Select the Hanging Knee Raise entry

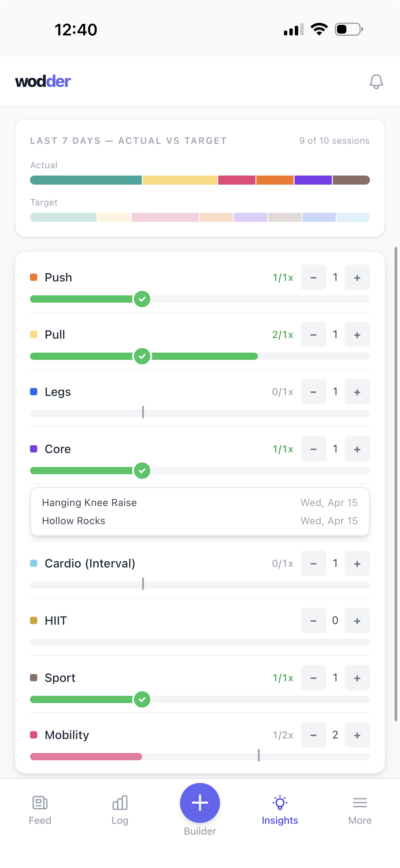point(89,502)
